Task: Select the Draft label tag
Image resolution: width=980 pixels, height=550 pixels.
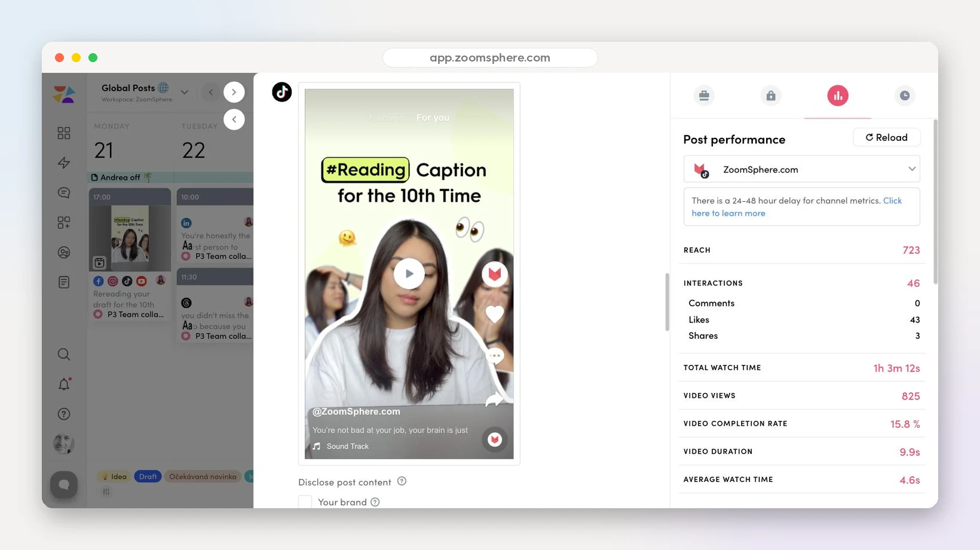Action: pos(148,477)
